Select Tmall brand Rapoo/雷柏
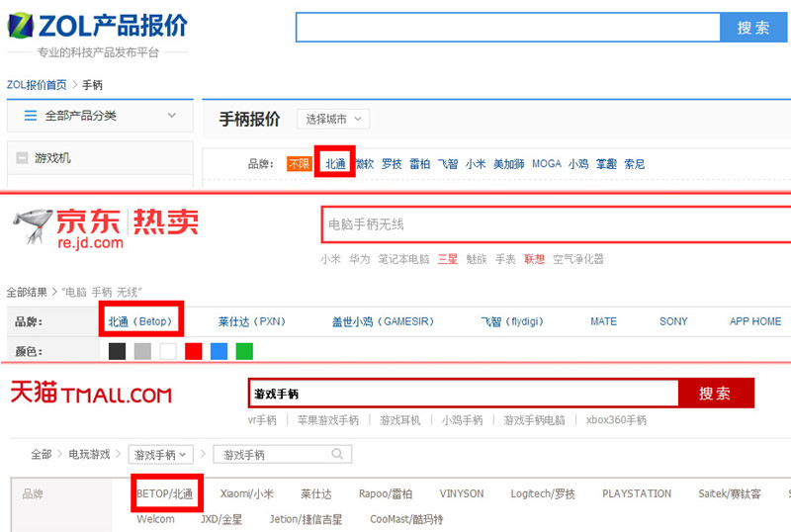The image size is (791, 532). 386,493
